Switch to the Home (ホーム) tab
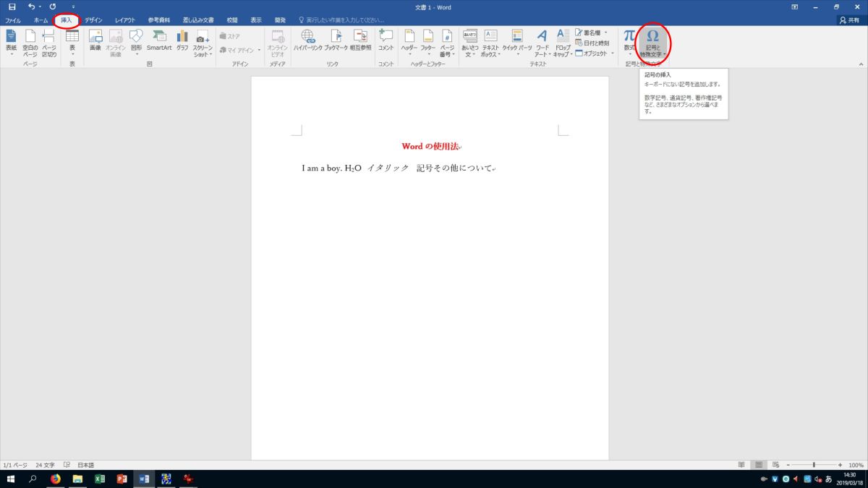Viewport: 868px width, 488px height. (x=41, y=20)
